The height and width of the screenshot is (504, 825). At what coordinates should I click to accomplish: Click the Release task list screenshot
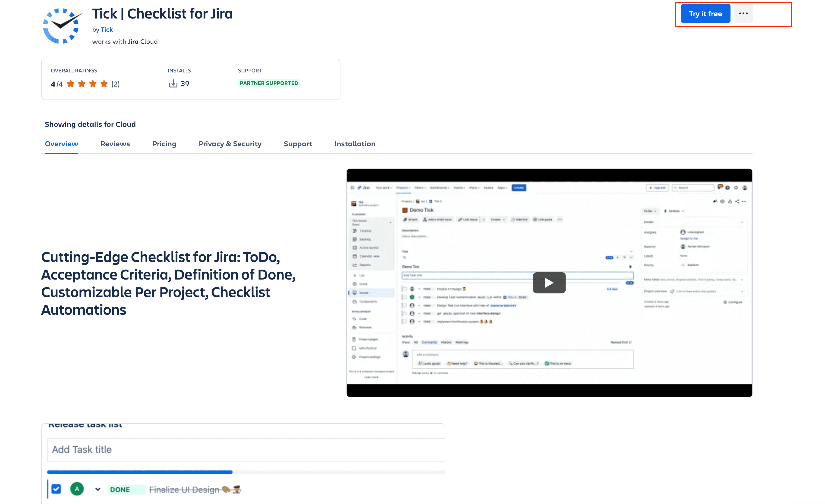click(243, 464)
